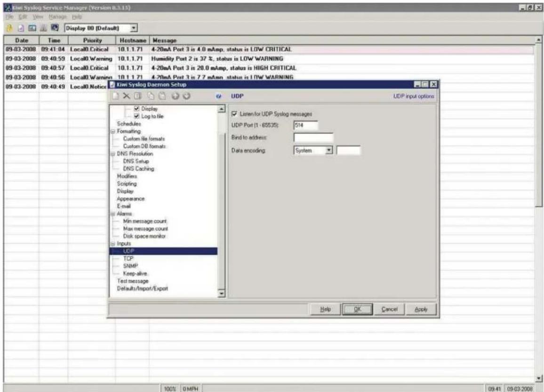Click the greyed-out icon in main toolbar
Screen dimensions: 544x392
[43, 28]
